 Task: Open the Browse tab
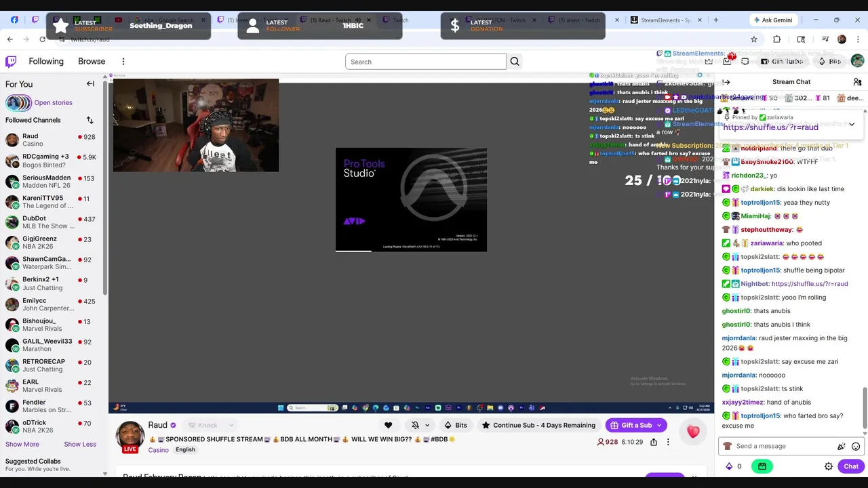pyautogui.click(x=92, y=62)
